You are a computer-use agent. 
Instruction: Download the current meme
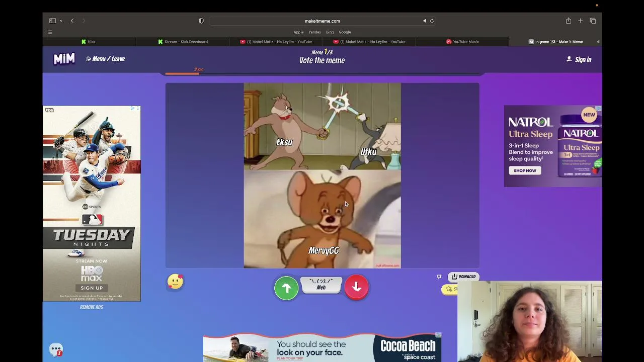coord(463,277)
